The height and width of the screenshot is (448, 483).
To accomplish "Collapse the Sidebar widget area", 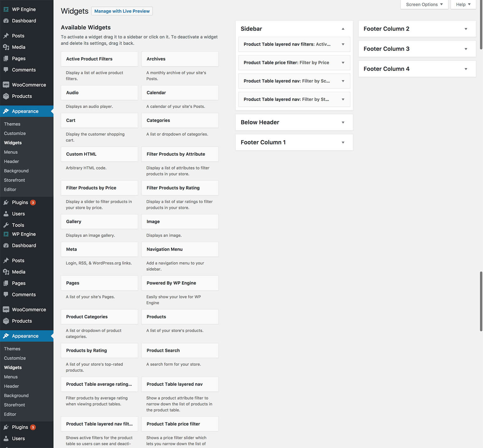I will pyautogui.click(x=343, y=29).
